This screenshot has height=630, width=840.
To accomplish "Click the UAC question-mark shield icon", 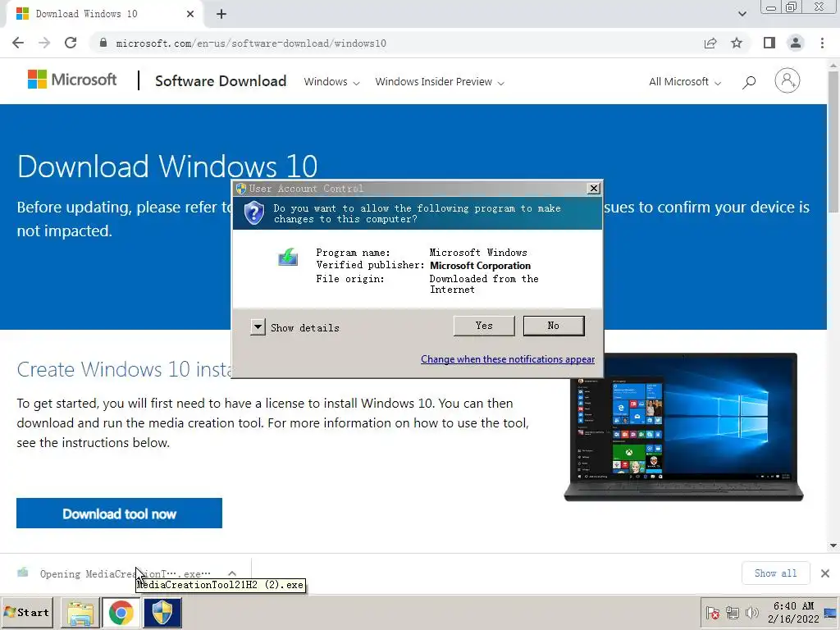I will click(x=254, y=212).
